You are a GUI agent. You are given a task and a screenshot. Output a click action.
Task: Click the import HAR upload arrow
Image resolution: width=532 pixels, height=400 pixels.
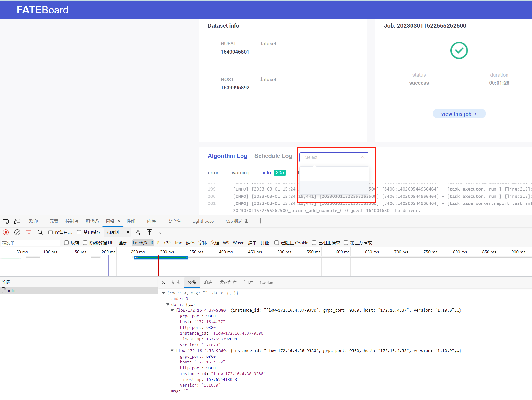coord(149,232)
